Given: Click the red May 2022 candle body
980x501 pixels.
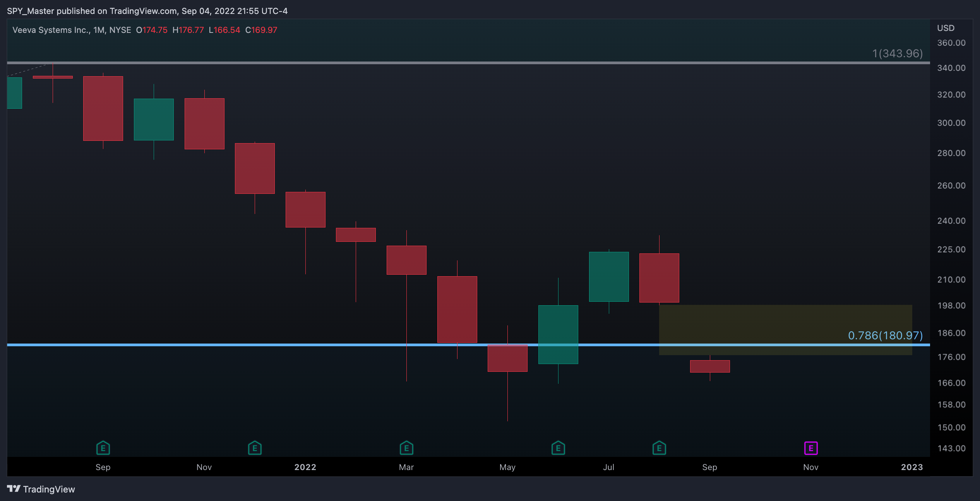Looking at the screenshot, I should coord(507,358).
